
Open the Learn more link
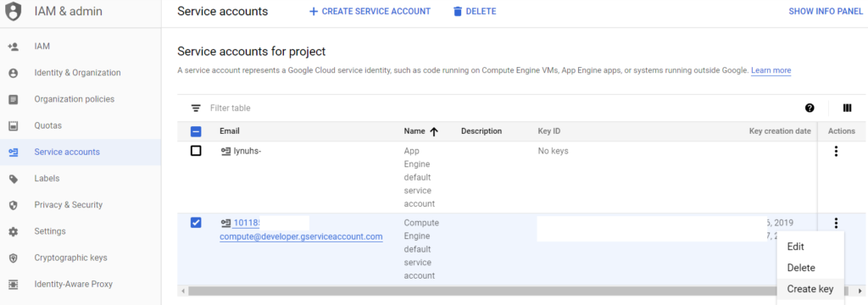[x=771, y=71]
